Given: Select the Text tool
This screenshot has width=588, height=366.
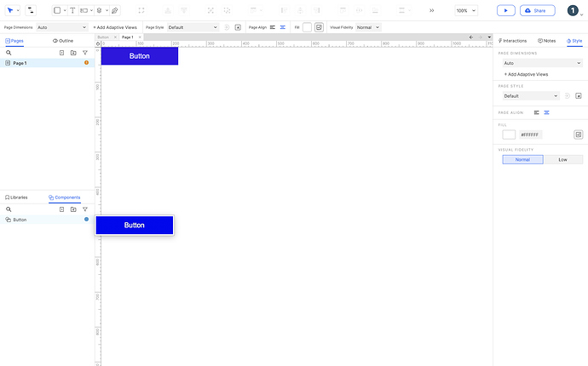Looking at the screenshot, I should (x=72, y=10).
